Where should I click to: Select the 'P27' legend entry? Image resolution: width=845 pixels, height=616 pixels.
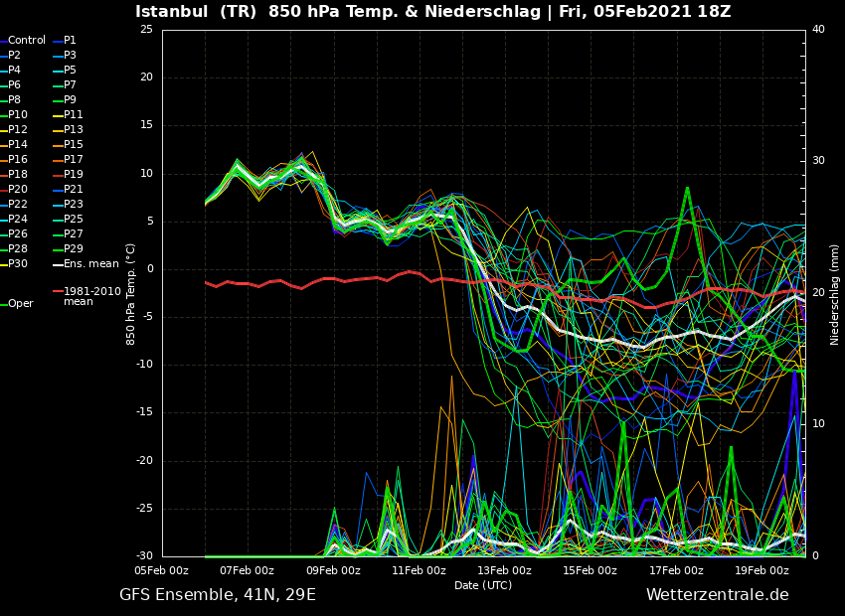tap(68, 233)
